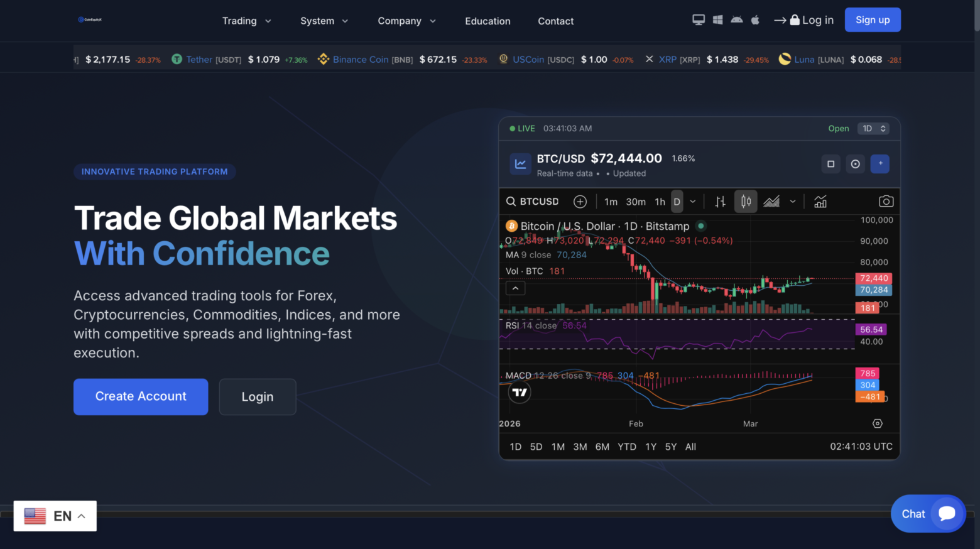Open the 1D interval selector beside Open
This screenshot has width=980, height=549.
click(873, 129)
